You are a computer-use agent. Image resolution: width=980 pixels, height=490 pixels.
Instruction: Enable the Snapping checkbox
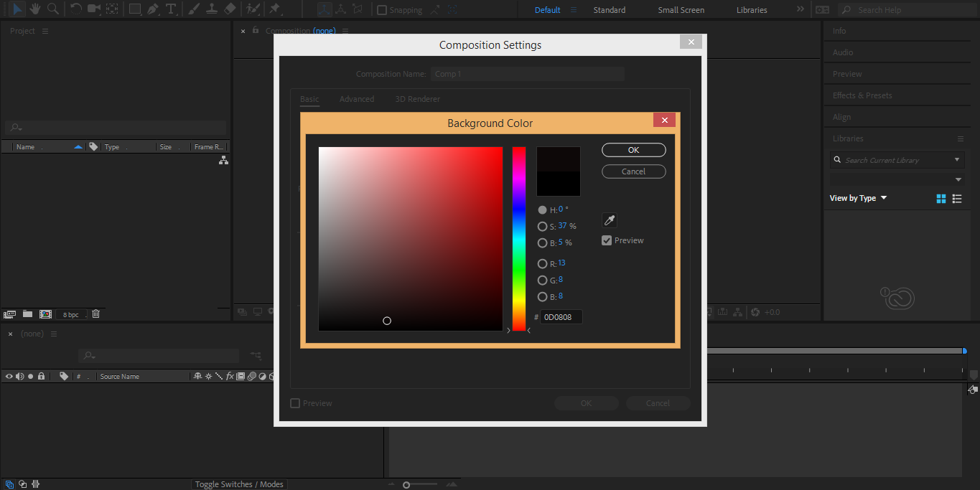(x=382, y=10)
